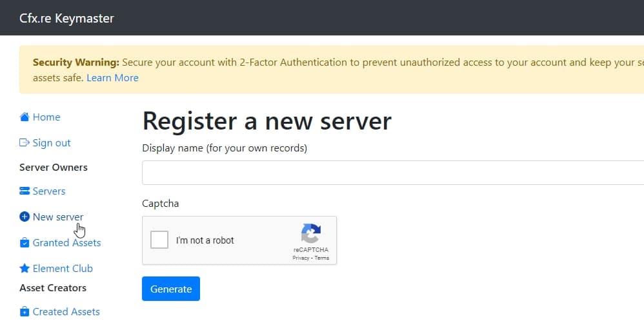Click the Servers stack icon
The width and height of the screenshot is (644, 328).
25,191
